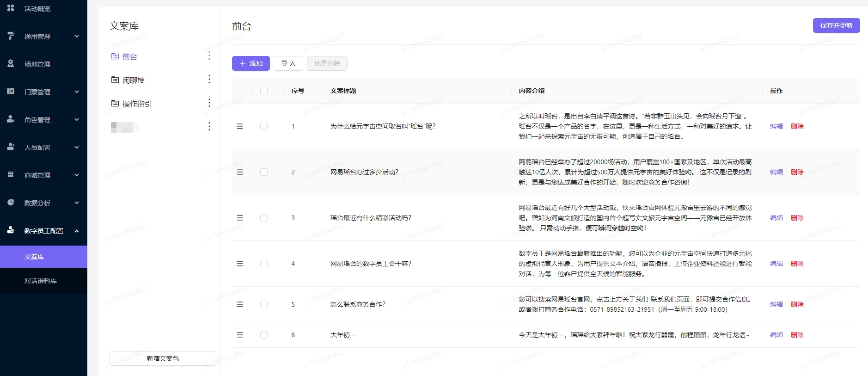Delete row 2 网易瑶台办过多少活动

click(x=797, y=172)
